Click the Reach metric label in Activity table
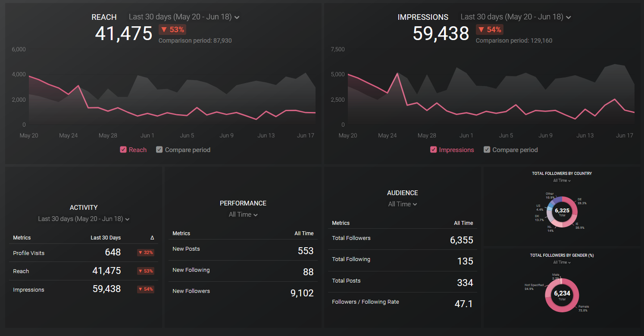 point(21,271)
